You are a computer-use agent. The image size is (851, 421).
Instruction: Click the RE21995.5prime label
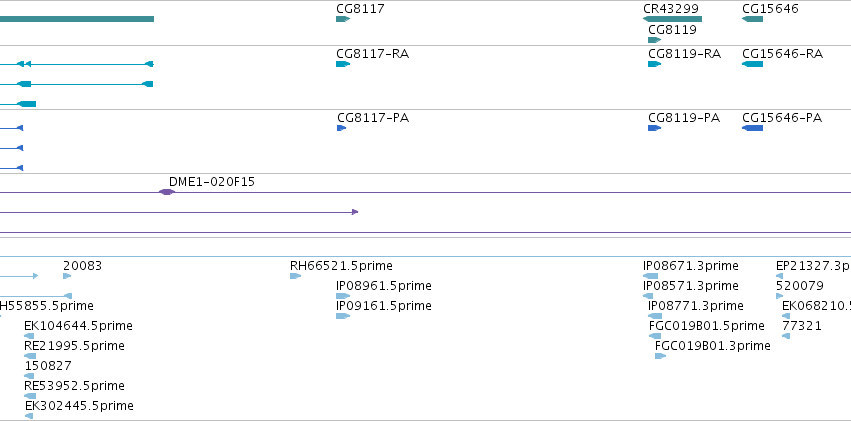click(74, 346)
